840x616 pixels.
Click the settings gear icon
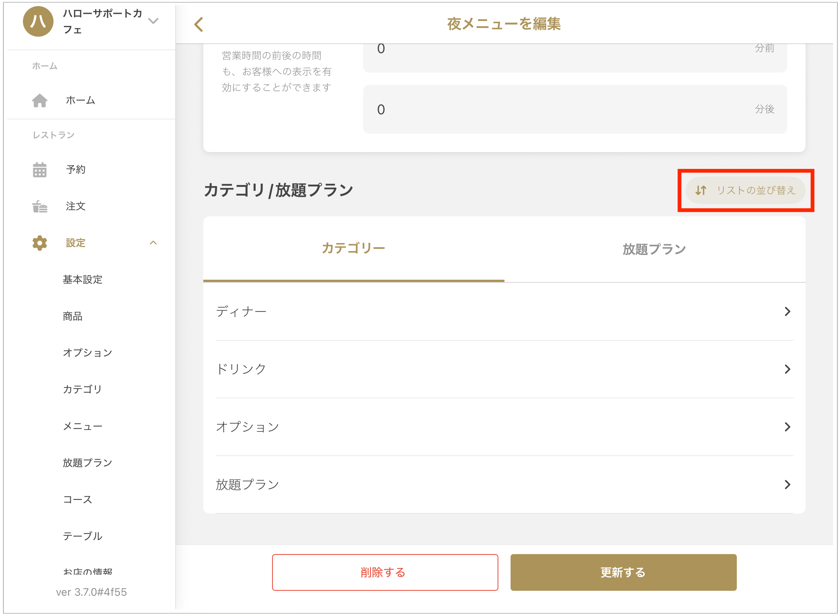pos(40,243)
